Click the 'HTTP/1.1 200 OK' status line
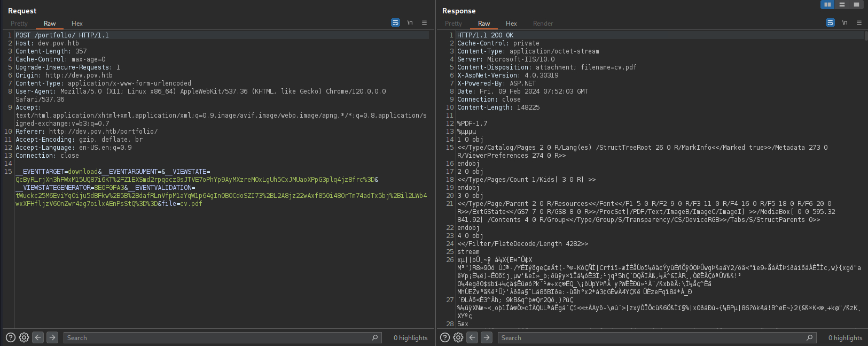 point(485,35)
